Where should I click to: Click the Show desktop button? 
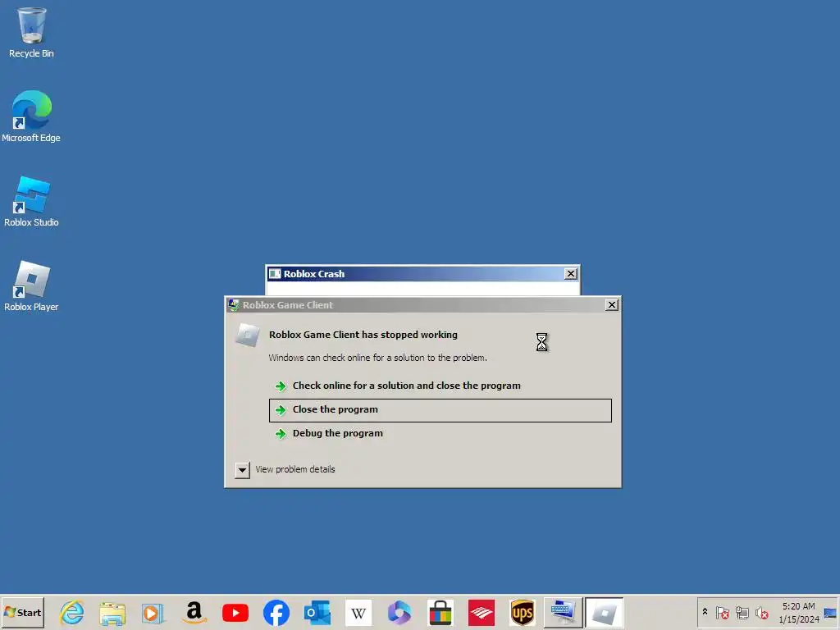tap(831, 613)
